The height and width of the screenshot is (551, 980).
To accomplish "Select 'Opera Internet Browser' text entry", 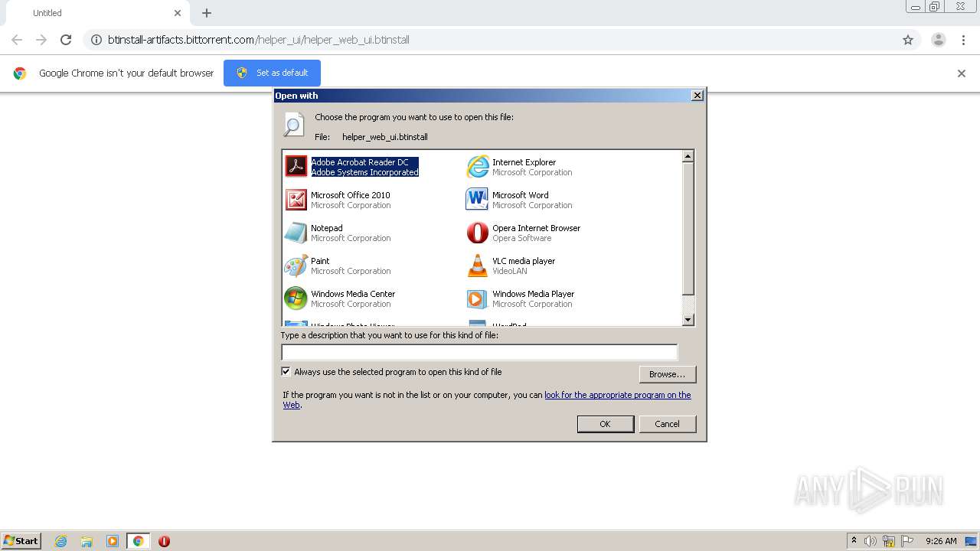I will [536, 228].
